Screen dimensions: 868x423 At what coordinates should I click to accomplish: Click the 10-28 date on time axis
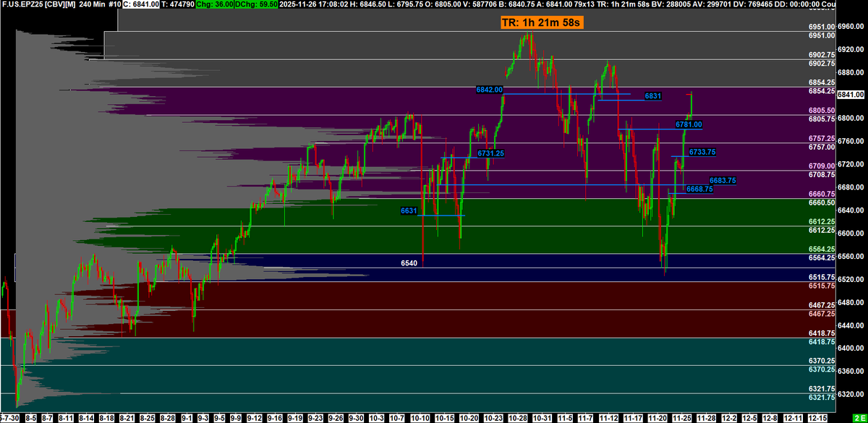point(518,418)
